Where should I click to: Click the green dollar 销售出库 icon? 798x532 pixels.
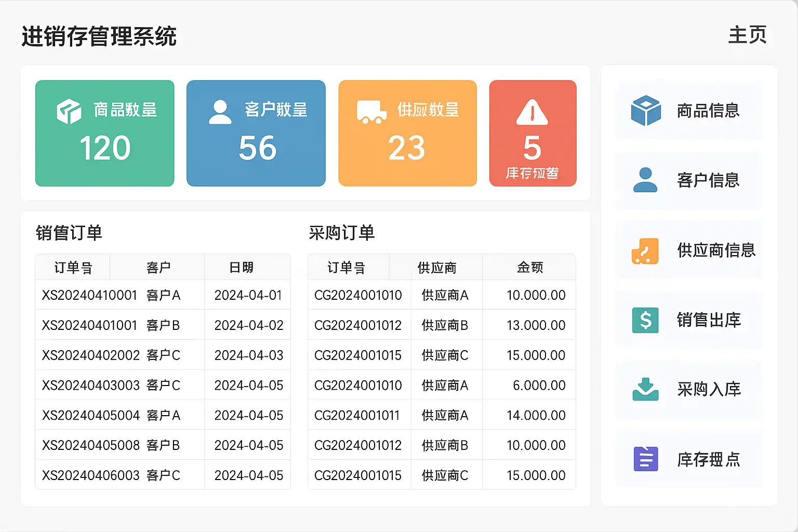point(645,320)
